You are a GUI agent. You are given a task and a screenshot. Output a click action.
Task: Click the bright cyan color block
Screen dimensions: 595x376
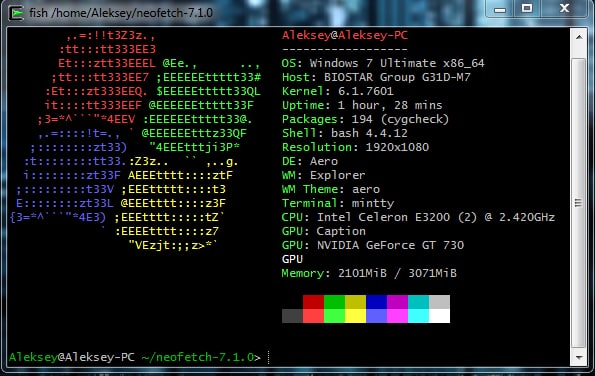419,316
